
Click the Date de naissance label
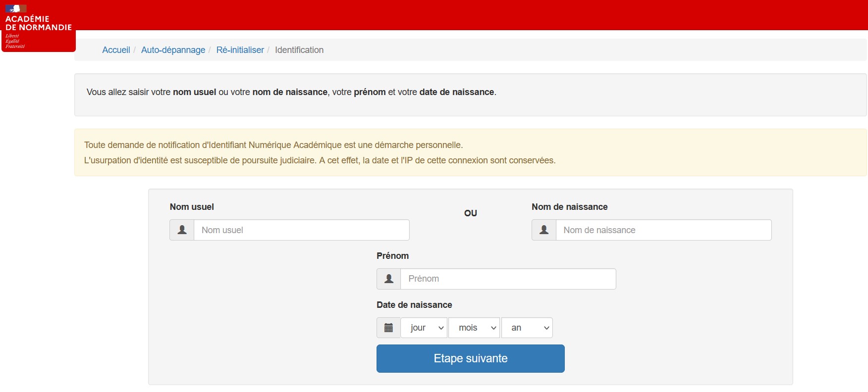[x=414, y=305]
